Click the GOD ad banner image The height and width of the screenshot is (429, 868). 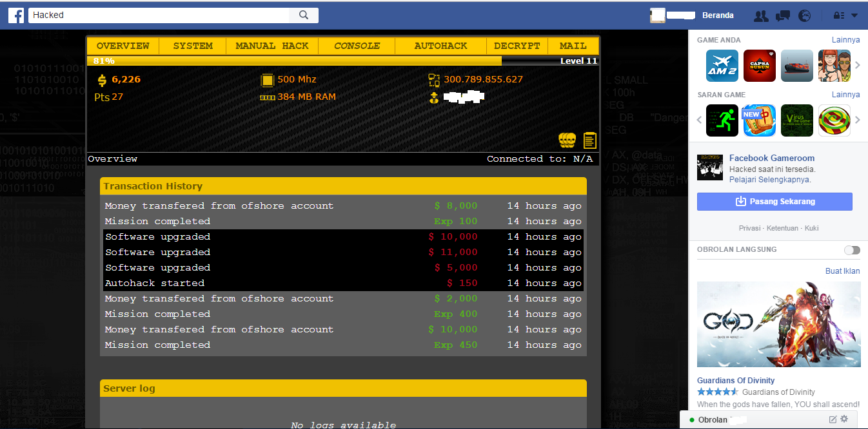click(779, 324)
